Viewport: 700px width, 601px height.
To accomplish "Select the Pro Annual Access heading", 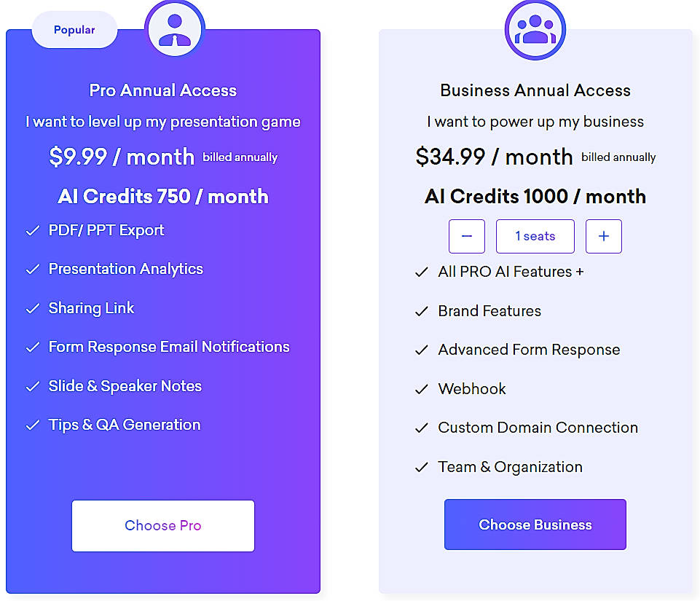I will pyautogui.click(x=162, y=90).
